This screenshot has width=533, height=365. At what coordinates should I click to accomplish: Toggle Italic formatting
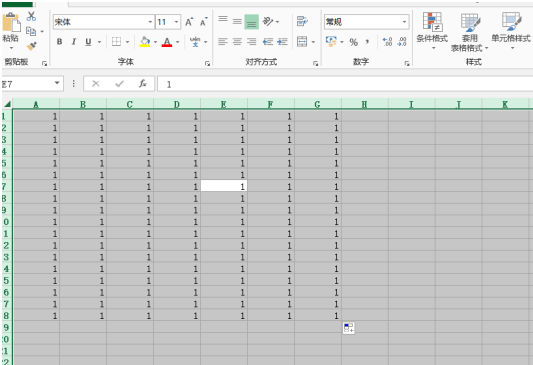pyautogui.click(x=74, y=42)
